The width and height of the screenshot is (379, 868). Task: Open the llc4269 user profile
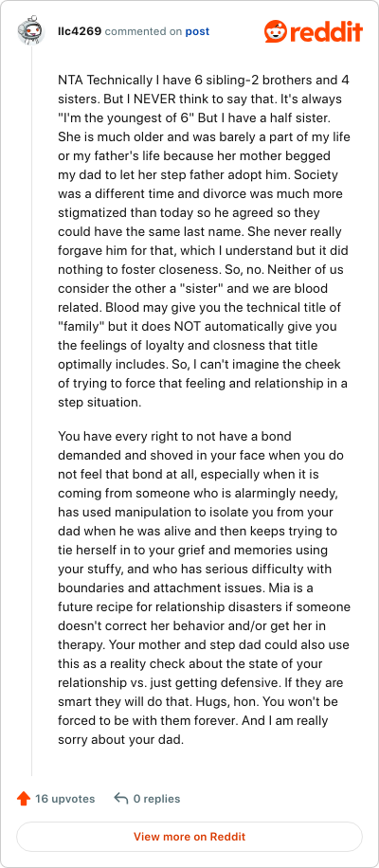click(x=80, y=31)
